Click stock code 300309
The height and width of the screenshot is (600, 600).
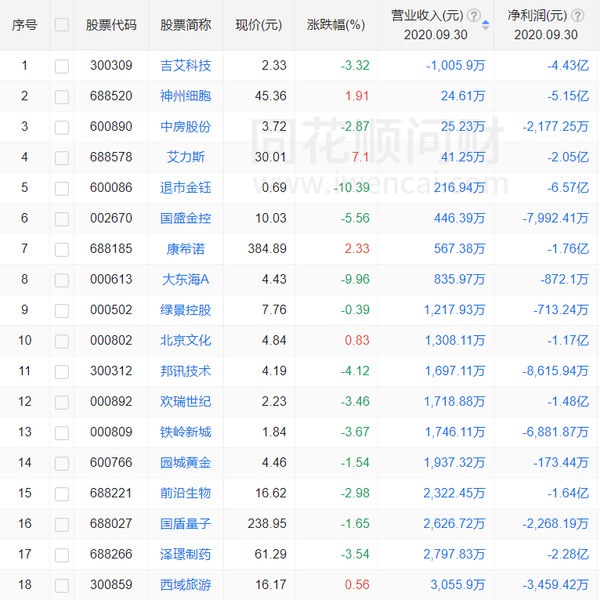111,65
